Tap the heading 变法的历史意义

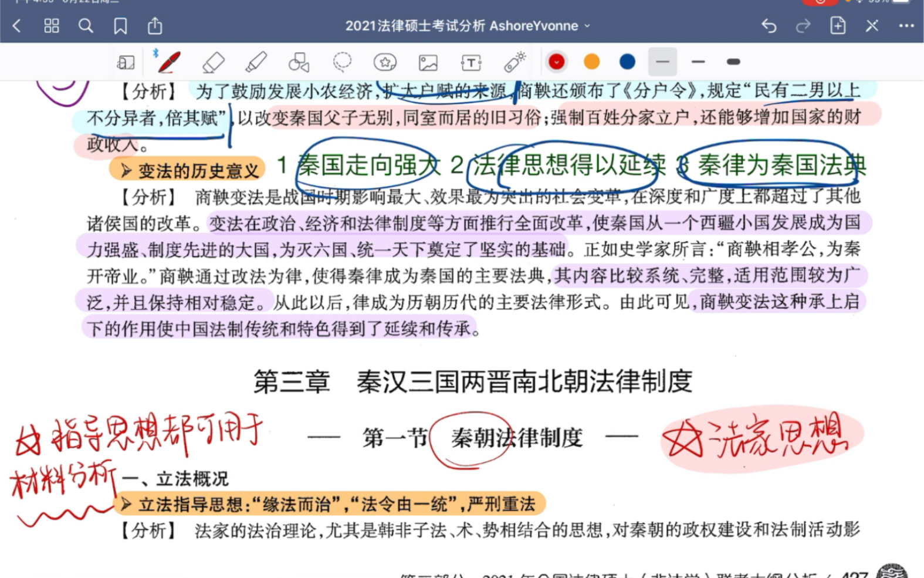coord(198,171)
